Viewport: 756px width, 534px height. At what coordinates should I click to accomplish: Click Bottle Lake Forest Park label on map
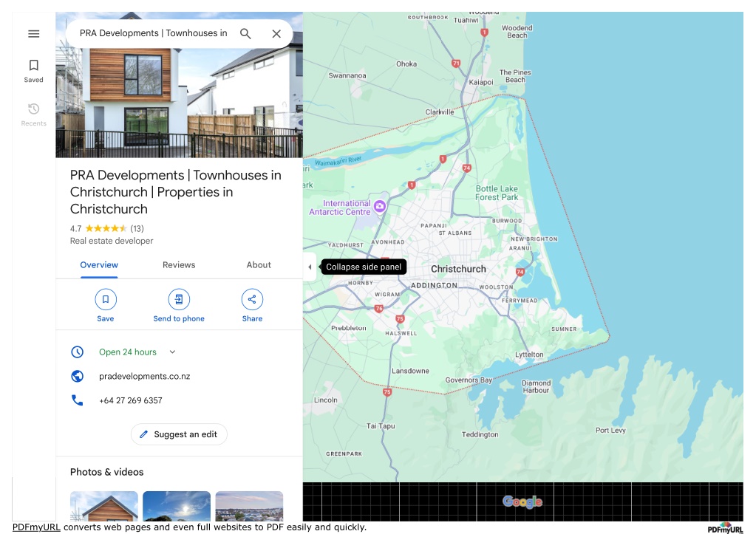(x=497, y=193)
